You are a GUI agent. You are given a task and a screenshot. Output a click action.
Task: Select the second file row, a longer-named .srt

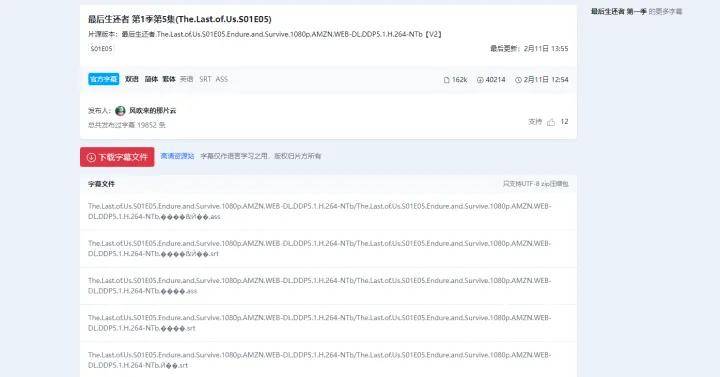tap(328, 249)
